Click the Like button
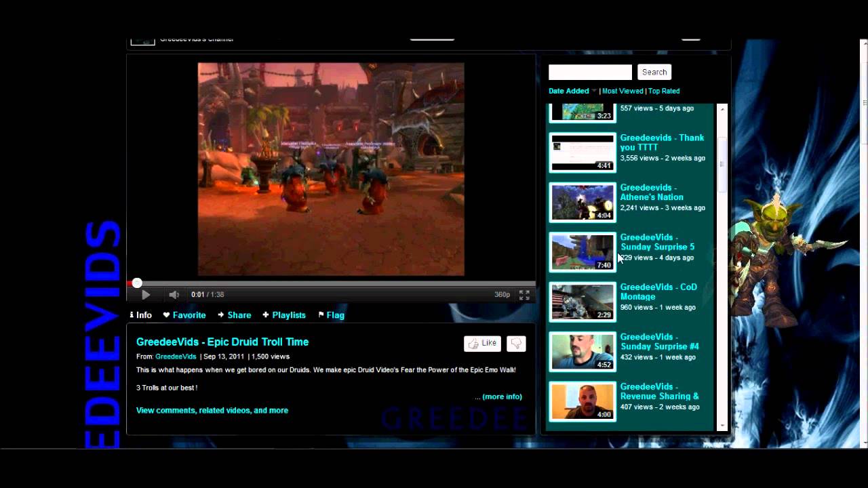 click(482, 343)
